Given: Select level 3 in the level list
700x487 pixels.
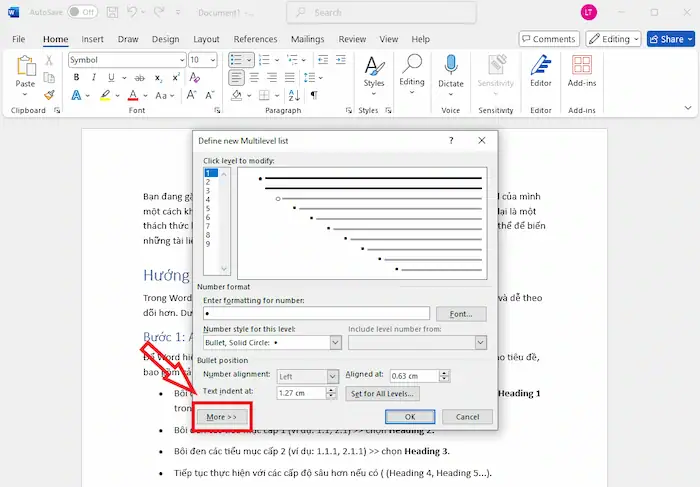Looking at the screenshot, I should [x=208, y=190].
